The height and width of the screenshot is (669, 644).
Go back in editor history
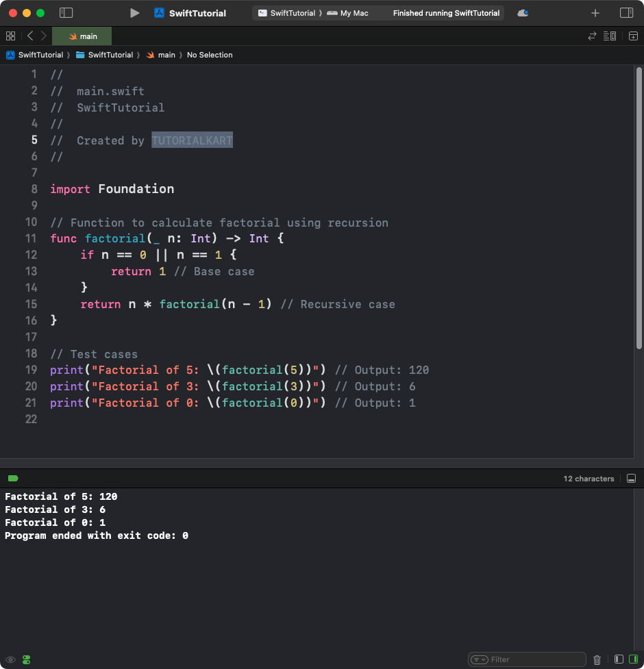coord(30,36)
